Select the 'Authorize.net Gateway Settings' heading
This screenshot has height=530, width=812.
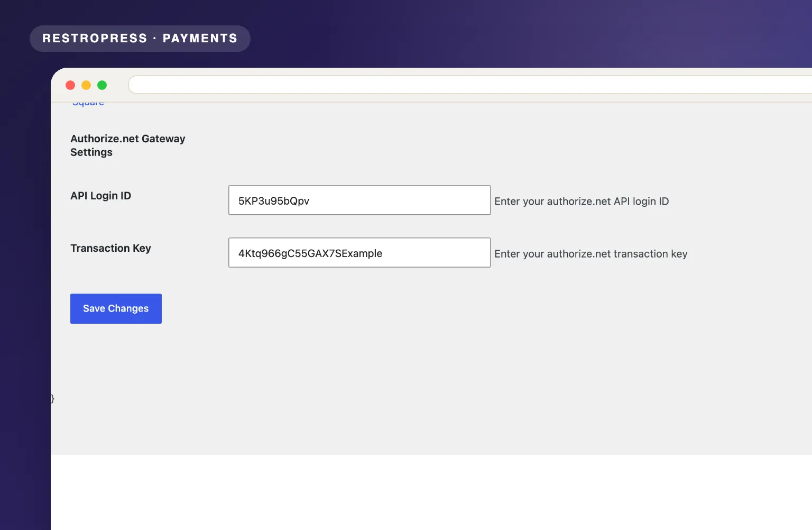click(x=128, y=145)
